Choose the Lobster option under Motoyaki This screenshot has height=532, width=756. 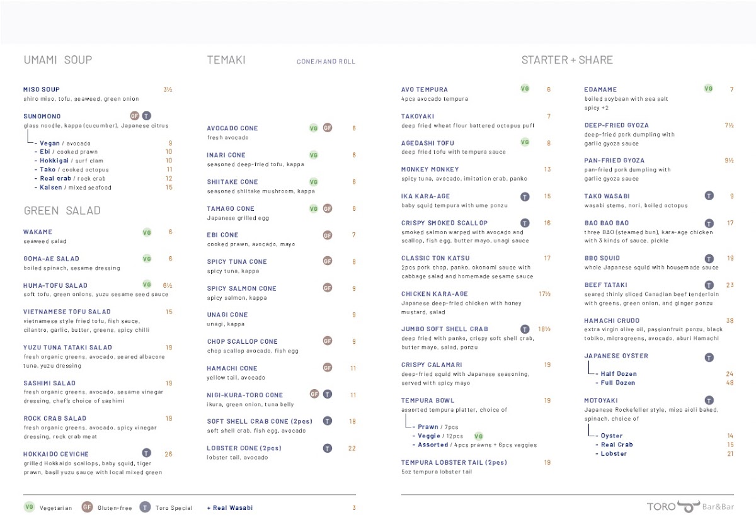pos(614,454)
